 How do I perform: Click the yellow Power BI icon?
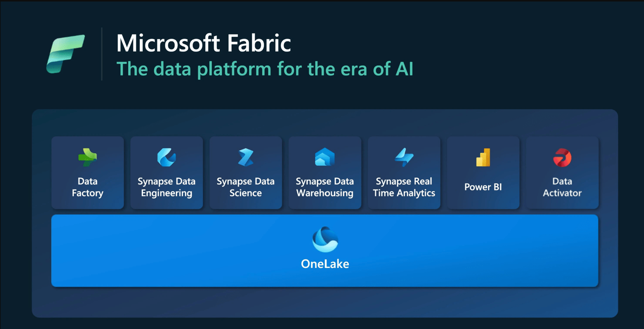pos(483,158)
